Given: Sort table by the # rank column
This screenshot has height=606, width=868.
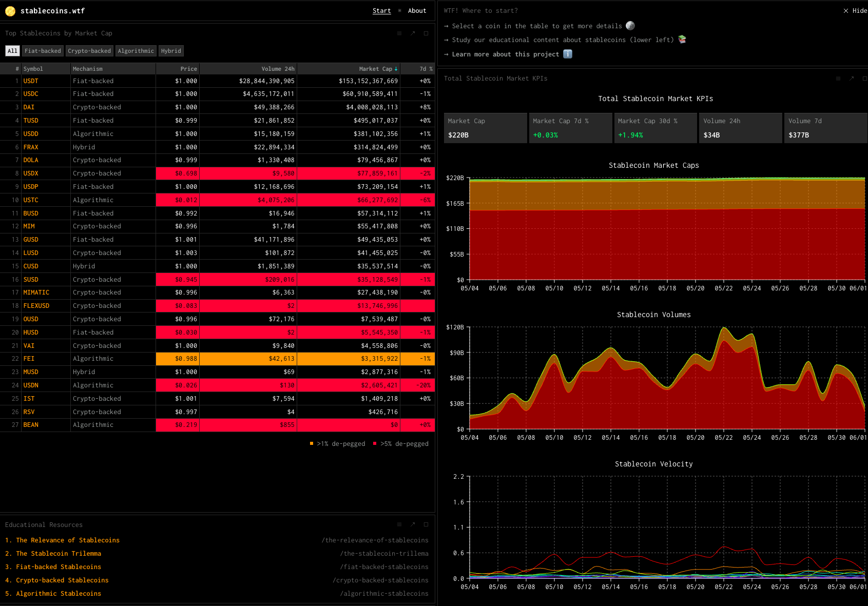Looking at the screenshot, I should pos(17,69).
